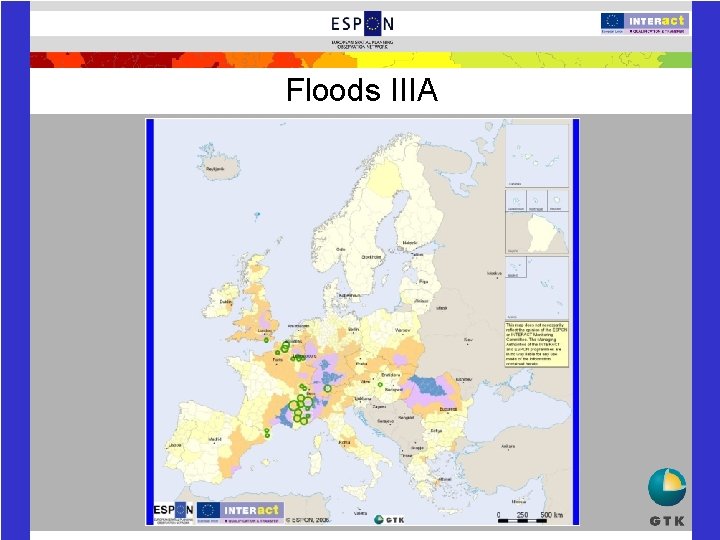
Task: Click the Sofiya city label
Action: tap(436, 431)
